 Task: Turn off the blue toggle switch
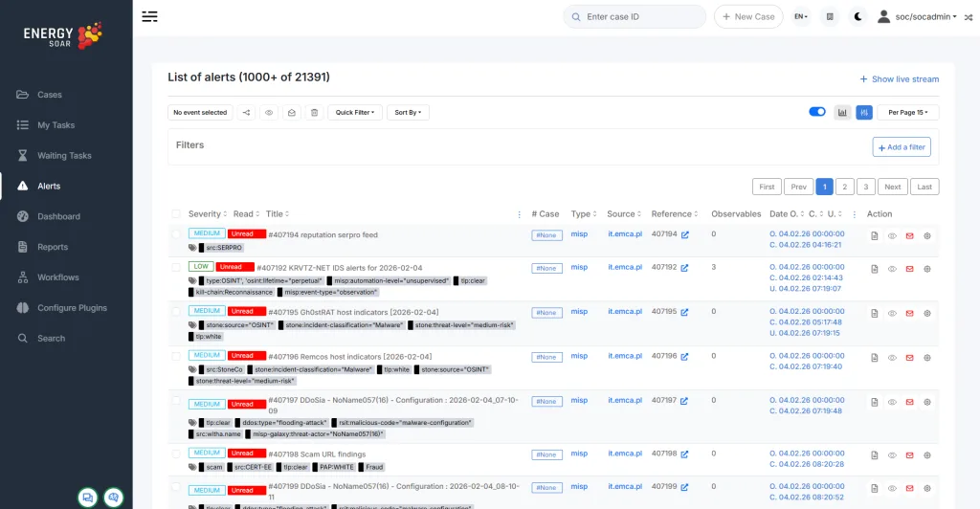click(816, 112)
